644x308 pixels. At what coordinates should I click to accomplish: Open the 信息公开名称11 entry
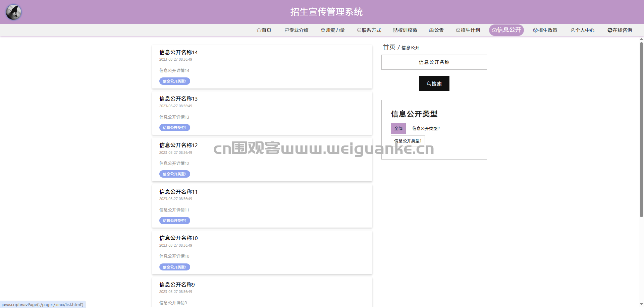[x=178, y=192]
